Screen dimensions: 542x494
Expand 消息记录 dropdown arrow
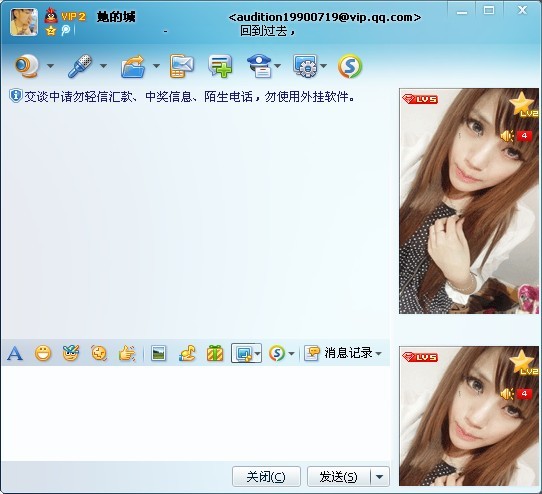click(379, 354)
